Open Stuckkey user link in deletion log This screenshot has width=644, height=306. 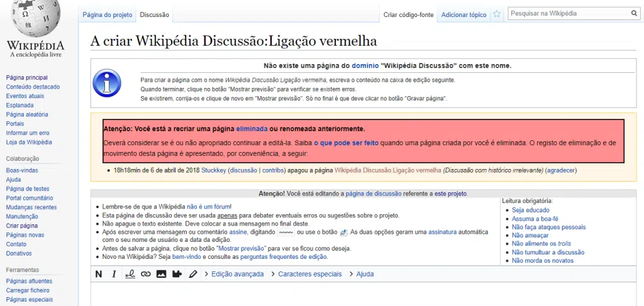tap(214, 170)
